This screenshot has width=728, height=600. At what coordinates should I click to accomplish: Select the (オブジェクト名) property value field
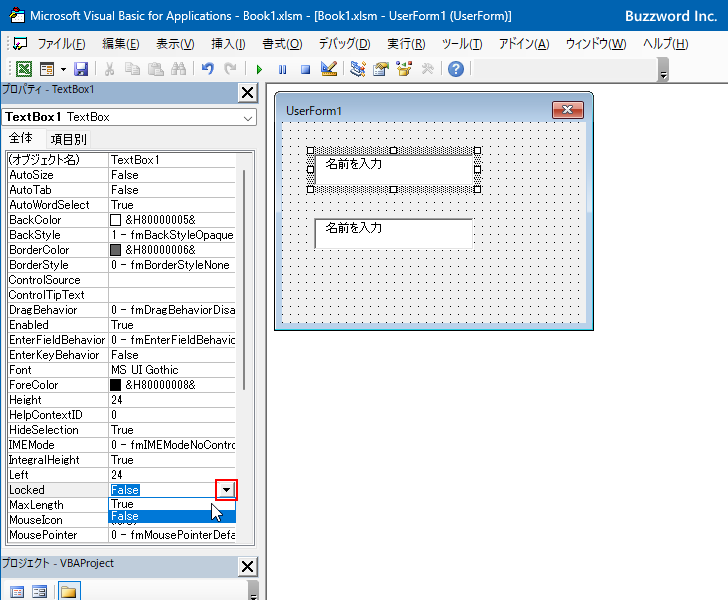pos(172,160)
